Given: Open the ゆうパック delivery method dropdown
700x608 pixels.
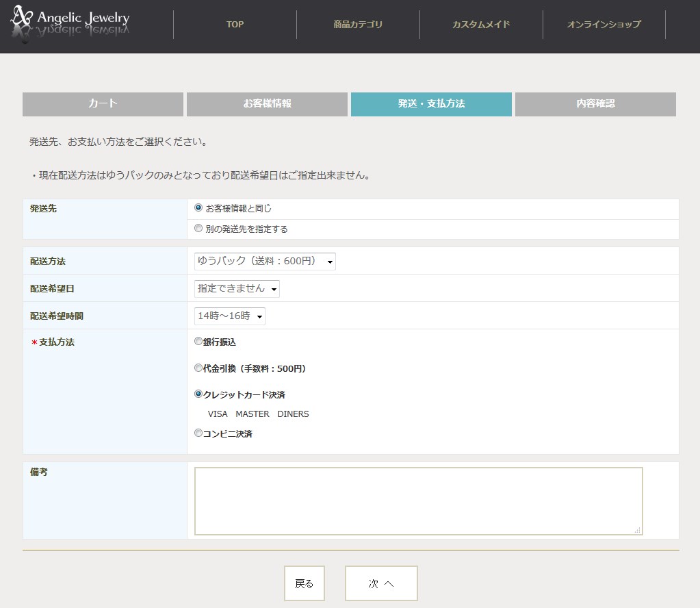Looking at the screenshot, I should (265, 262).
